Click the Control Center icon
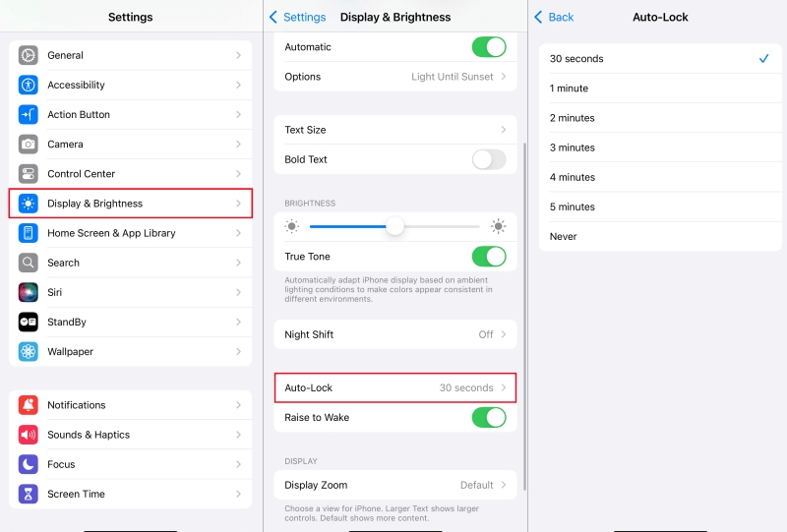 [29, 174]
